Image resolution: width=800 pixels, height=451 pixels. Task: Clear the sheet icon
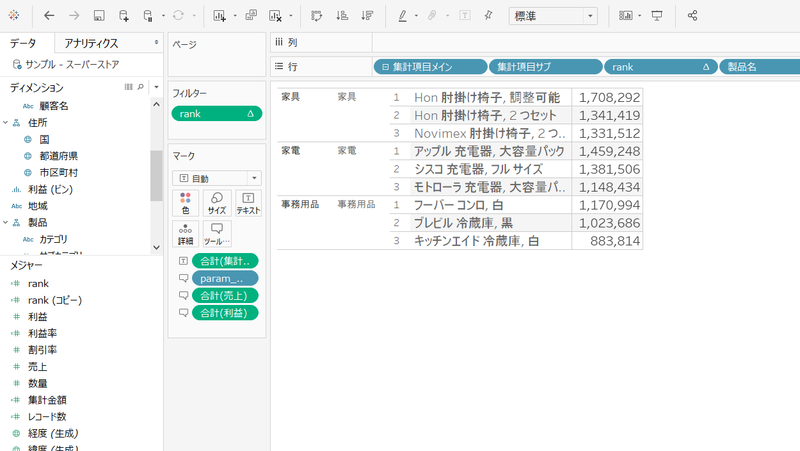[275, 16]
